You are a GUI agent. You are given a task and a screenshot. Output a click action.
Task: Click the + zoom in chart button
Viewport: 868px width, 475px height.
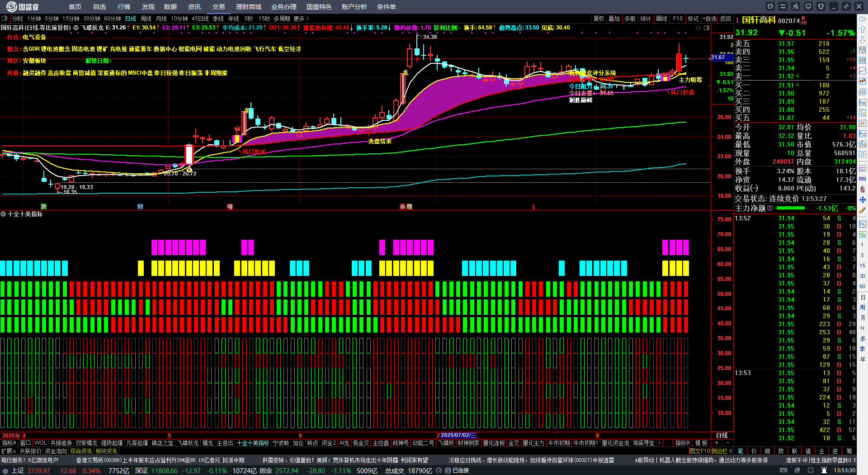[x=717, y=443]
